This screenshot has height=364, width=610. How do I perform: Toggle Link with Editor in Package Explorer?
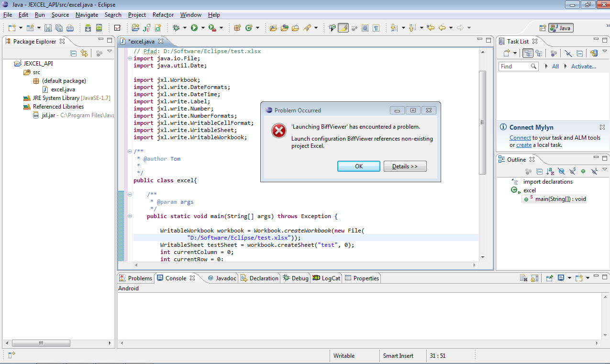pos(84,53)
